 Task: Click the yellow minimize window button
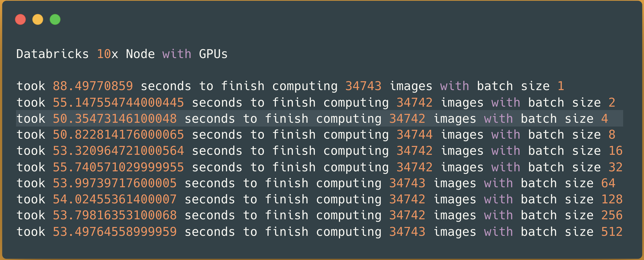coord(38,20)
